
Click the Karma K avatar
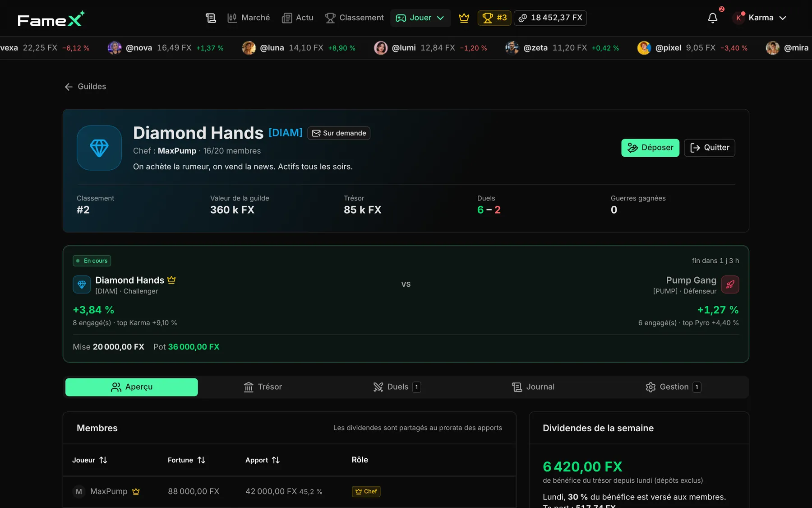pyautogui.click(x=738, y=18)
